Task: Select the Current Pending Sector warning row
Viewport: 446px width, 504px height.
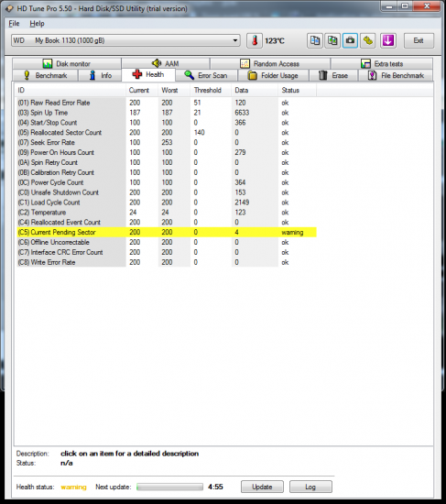Action: pyautogui.click(x=167, y=232)
